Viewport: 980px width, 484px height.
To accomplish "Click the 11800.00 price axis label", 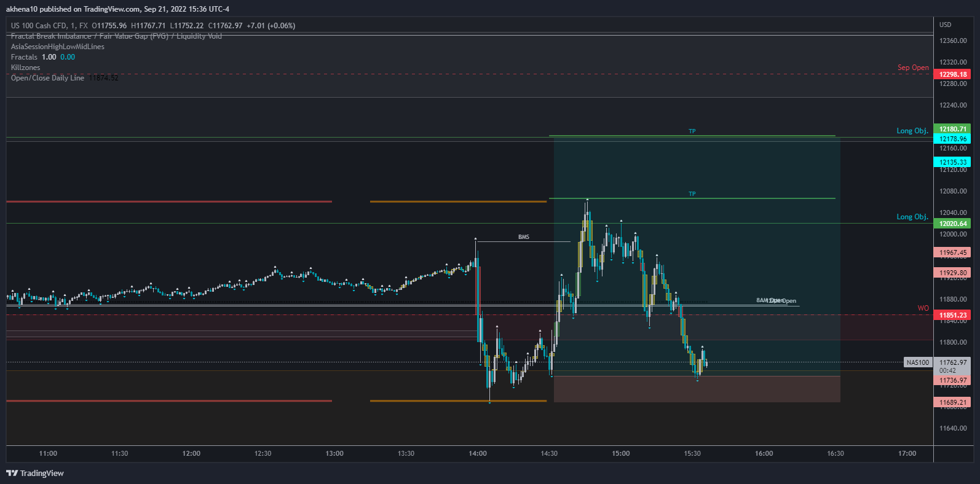I will tap(953, 342).
